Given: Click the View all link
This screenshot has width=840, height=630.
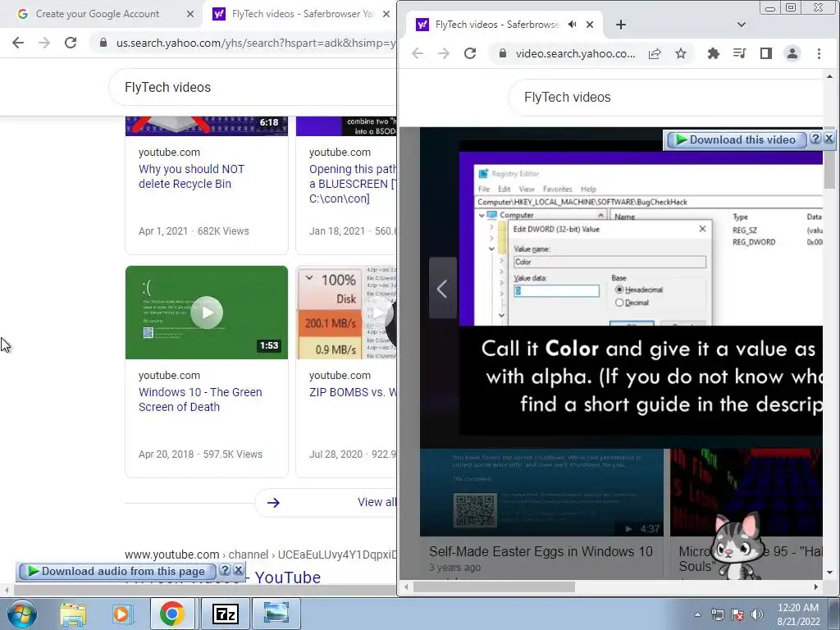Looking at the screenshot, I should point(377,503).
